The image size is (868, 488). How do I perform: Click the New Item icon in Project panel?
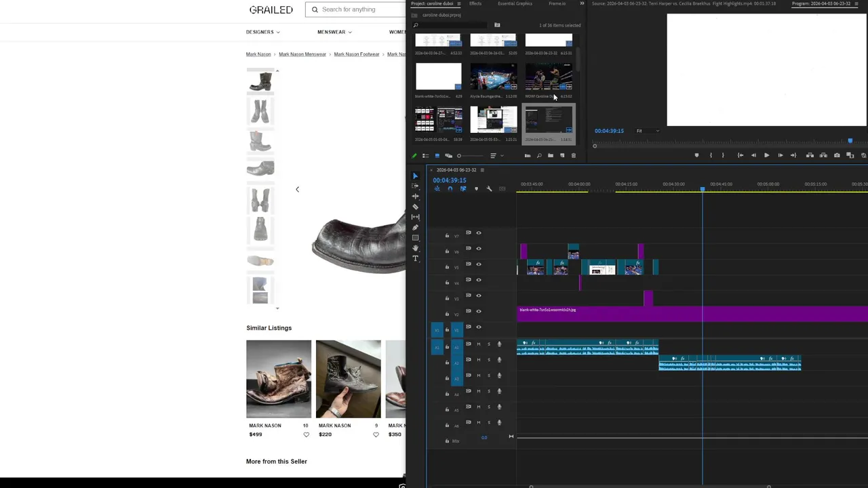[562, 156]
